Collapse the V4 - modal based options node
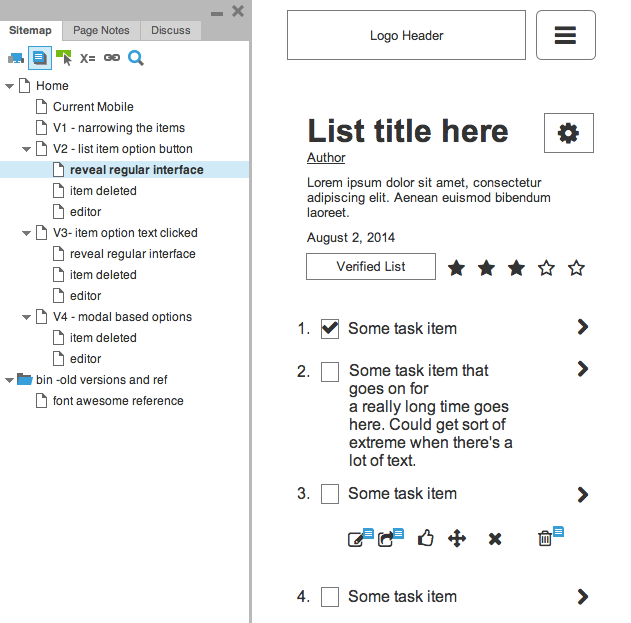 26,317
